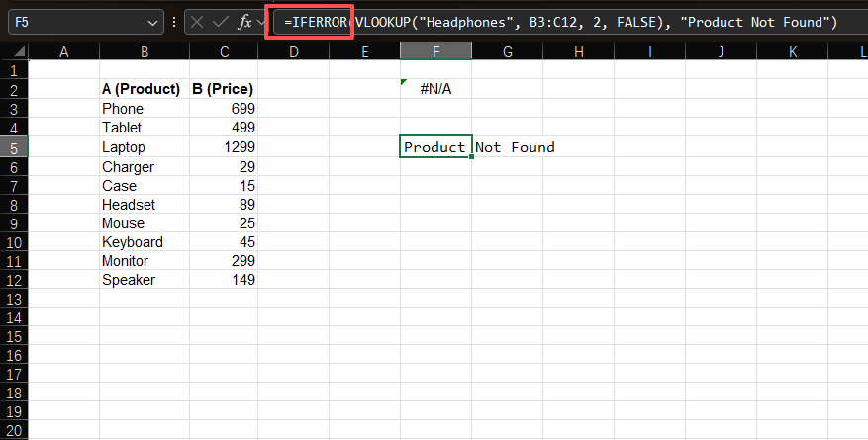Select row 12 header

click(14, 280)
